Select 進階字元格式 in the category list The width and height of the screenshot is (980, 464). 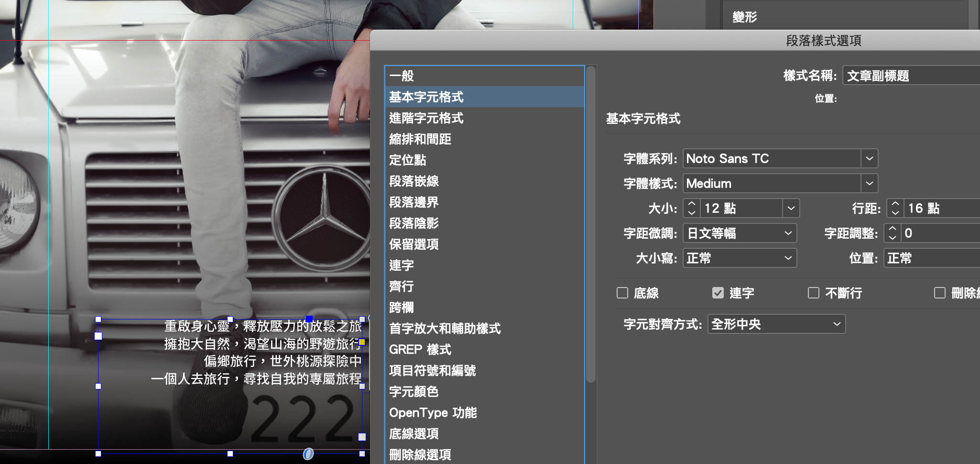[x=426, y=118]
